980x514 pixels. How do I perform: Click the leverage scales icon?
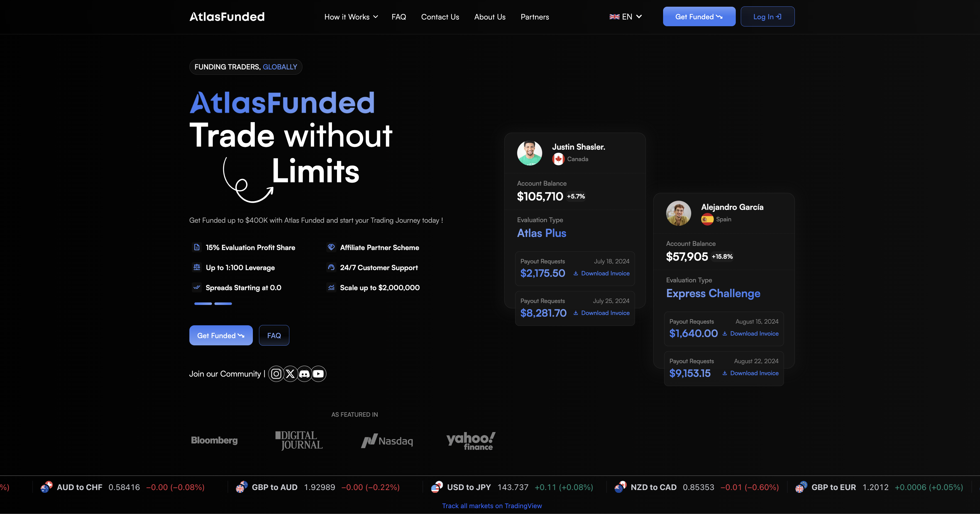coord(197,267)
